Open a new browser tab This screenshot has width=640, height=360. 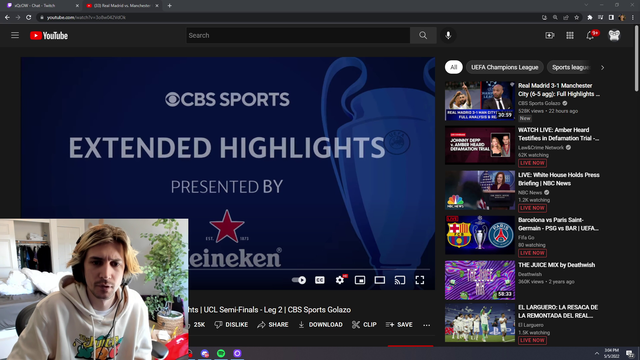[169, 6]
